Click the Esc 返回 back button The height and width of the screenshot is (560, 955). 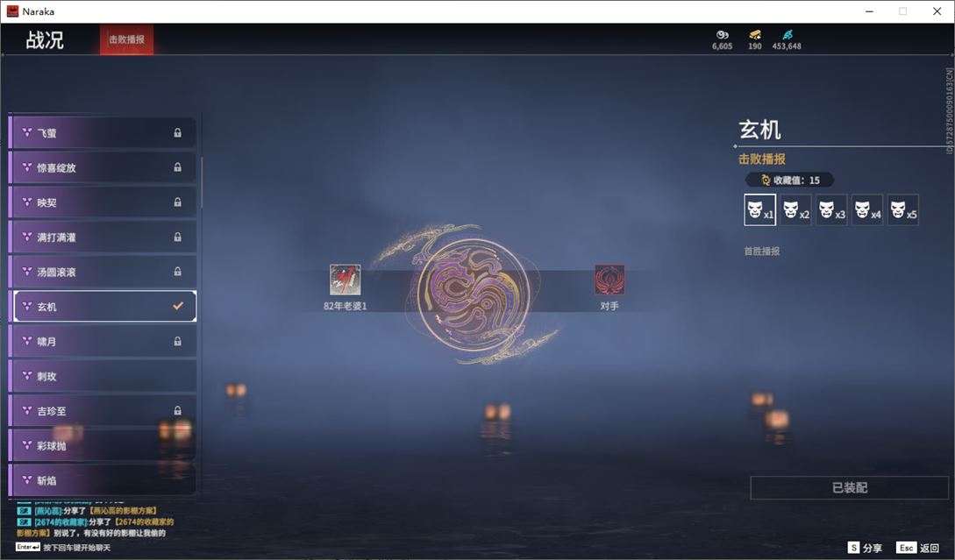[x=918, y=548]
